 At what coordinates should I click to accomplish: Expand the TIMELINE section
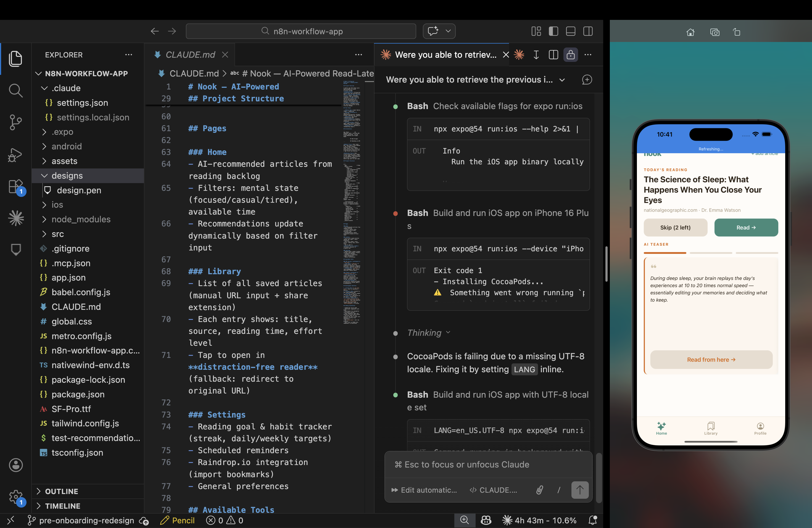coord(88,506)
